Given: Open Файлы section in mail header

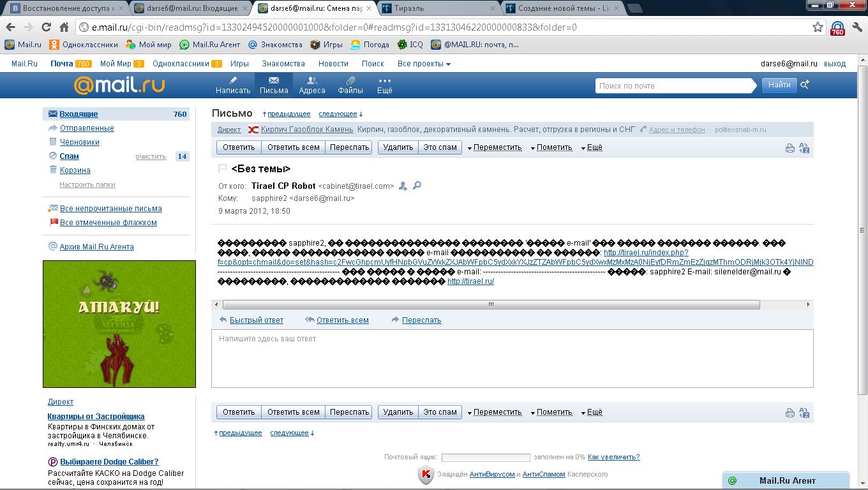Looking at the screenshot, I should [x=350, y=85].
